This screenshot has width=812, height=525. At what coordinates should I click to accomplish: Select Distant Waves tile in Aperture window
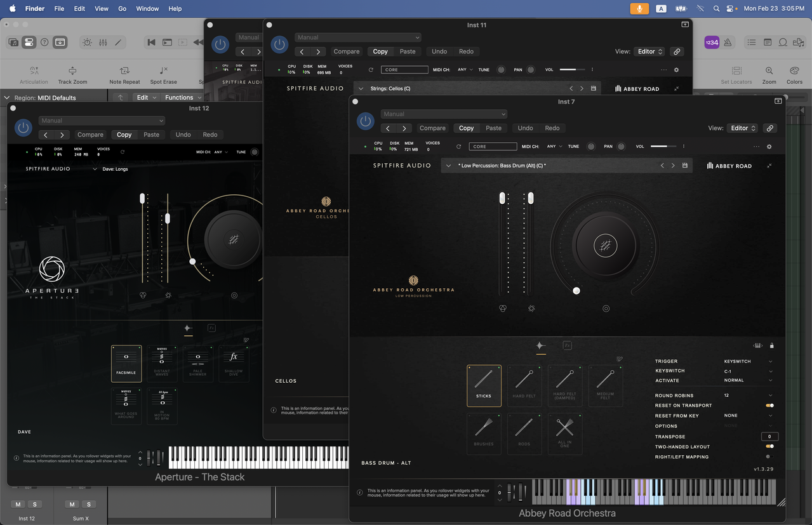click(162, 364)
